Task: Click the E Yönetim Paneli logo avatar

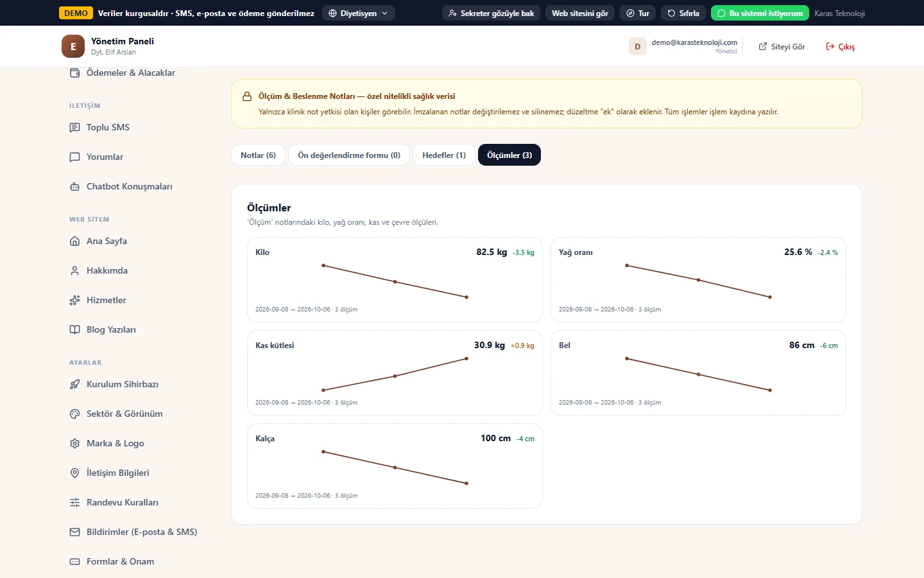Action: [x=73, y=46]
